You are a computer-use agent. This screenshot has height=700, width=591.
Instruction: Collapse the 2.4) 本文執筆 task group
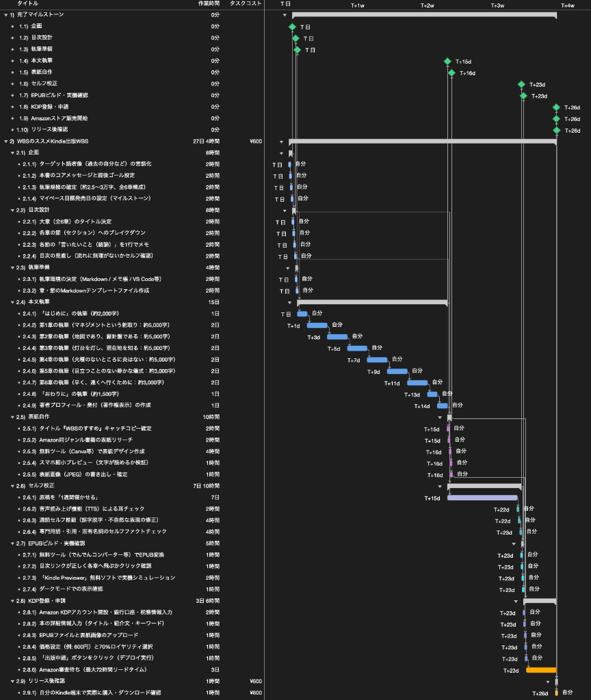point(12,302)
